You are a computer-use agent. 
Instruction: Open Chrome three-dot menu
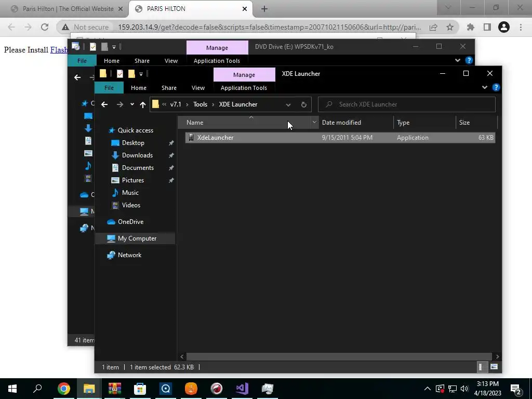tap(521, 27)
